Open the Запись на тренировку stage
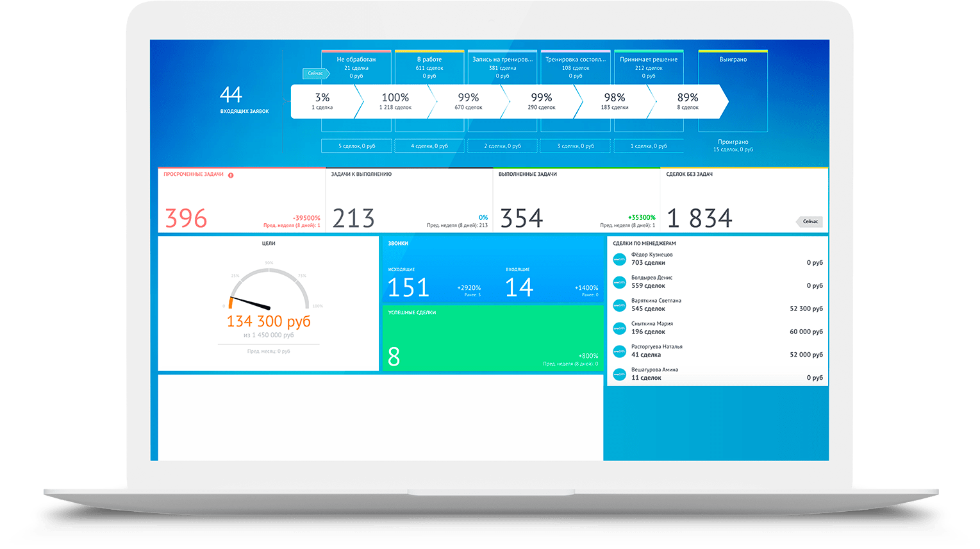This screenshot has width=980, height=549. click(502, 67)
